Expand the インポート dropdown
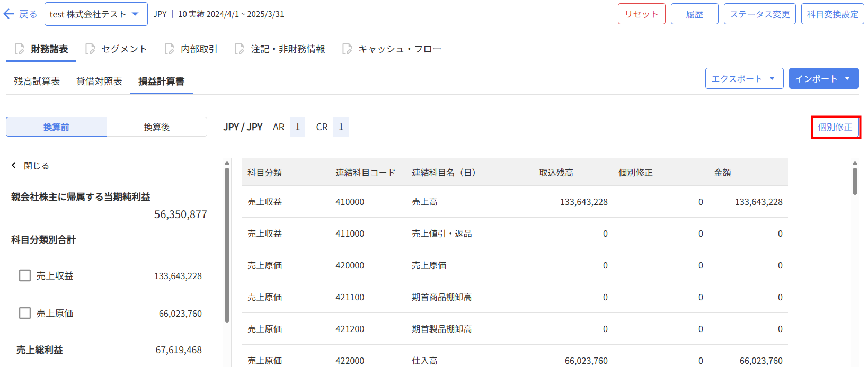 point(823,79)
